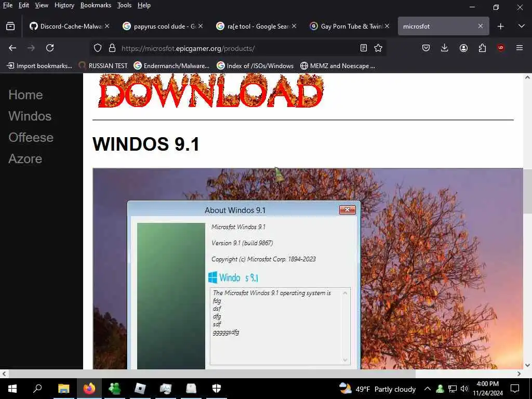Click the URL address field
Screen dimensions: 532x399
[237, 48]
